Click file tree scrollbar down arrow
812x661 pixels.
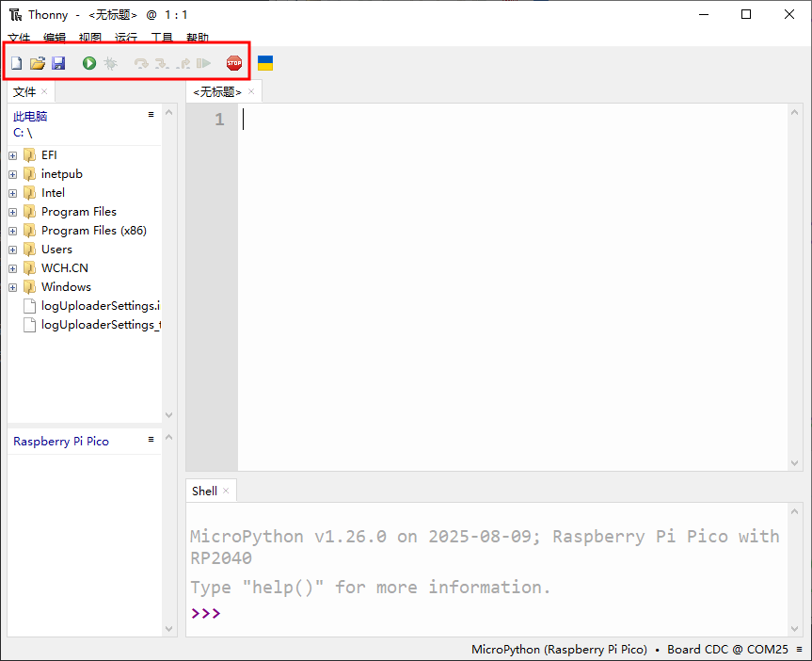(x=168, y=414)
